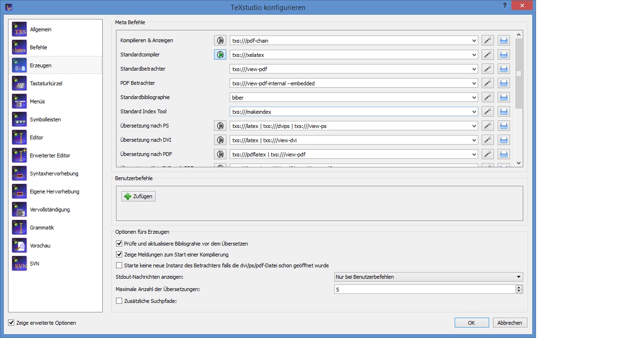Expand the PDF Betrachter dropdown arrow
The height and width of the screenshot is (338, 644).
click(474, 83)
